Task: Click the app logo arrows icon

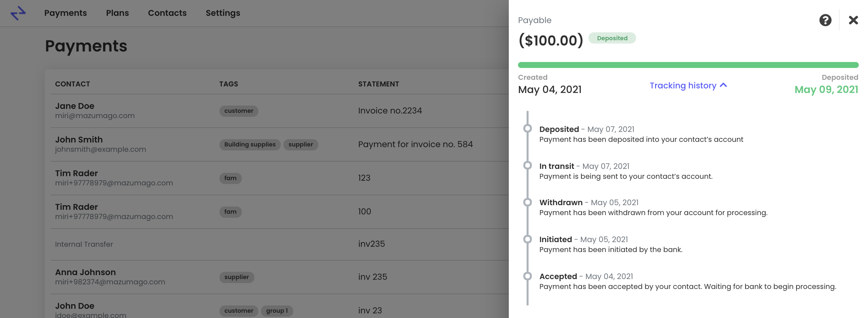Action: [x=18, y=13]
